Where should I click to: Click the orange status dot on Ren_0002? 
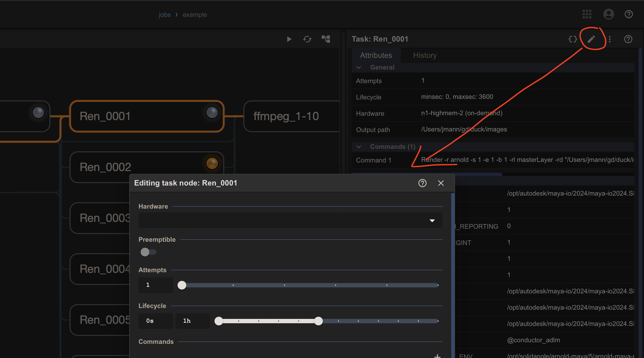pos(212,164)
